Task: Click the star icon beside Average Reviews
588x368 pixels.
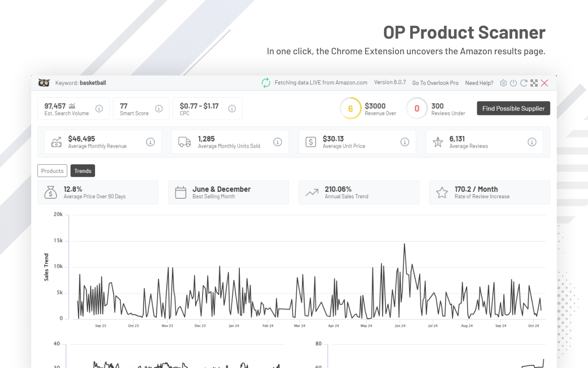Action: 438,142
